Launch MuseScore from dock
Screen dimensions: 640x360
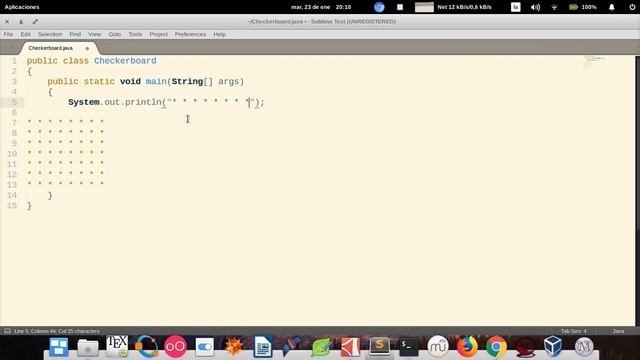point(438,347)
